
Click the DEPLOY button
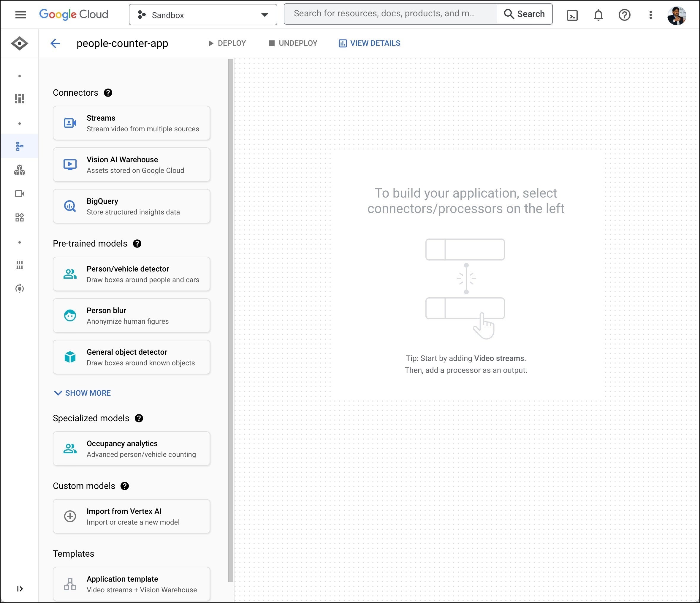(227, 43)
